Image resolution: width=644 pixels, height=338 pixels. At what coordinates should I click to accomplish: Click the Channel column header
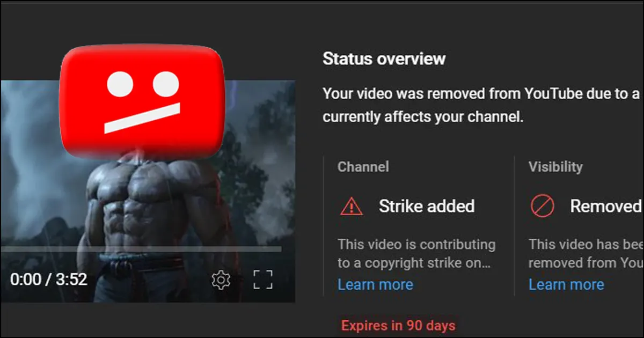click(363, 167)
